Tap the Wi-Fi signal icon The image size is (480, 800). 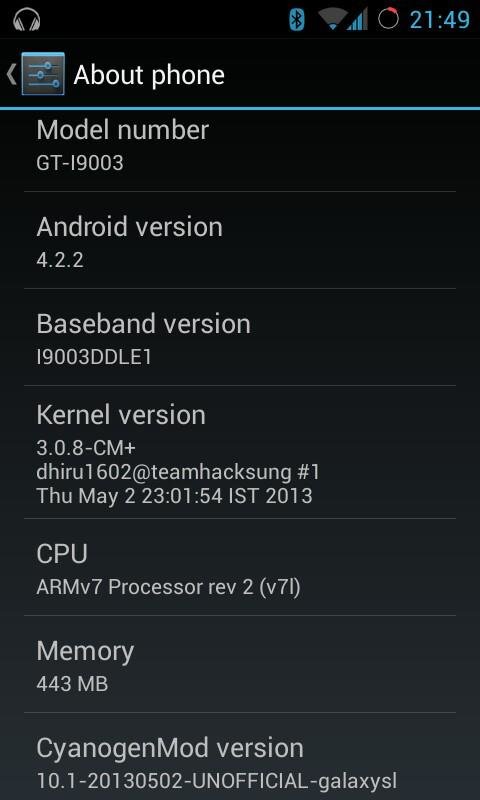pos(331,19)
